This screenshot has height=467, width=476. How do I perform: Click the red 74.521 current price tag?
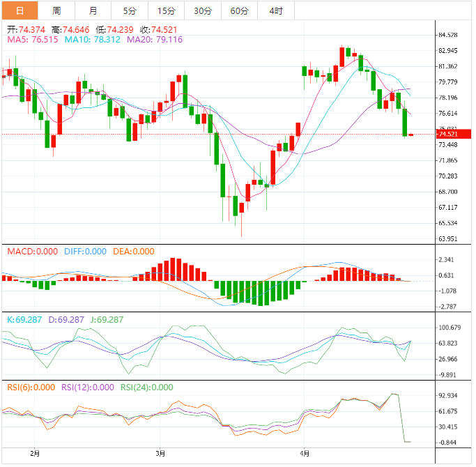(x=453, y=135)
